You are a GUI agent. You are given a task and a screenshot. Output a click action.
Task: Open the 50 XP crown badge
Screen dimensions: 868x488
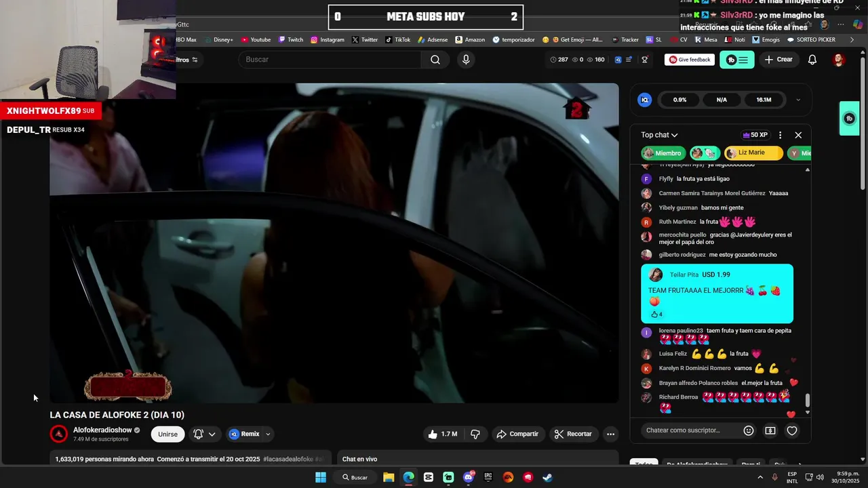[x=755, y=135]
